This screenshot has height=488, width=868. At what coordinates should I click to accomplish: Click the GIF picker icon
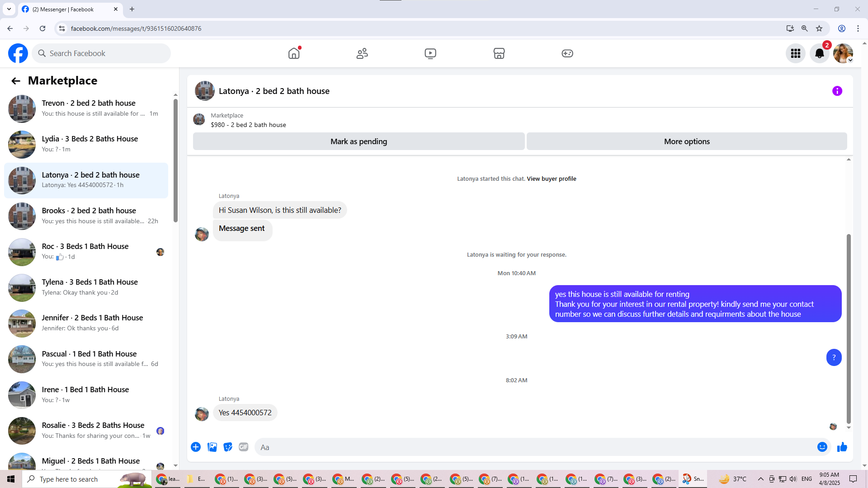pyautogui.click(x=244, y=447)
